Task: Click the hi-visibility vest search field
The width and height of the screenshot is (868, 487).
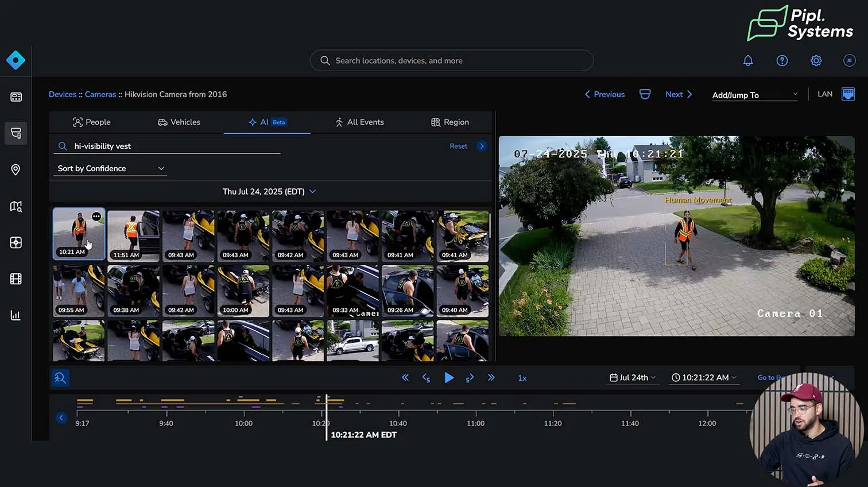Action: pyautogui.click(x=172, y=146)
